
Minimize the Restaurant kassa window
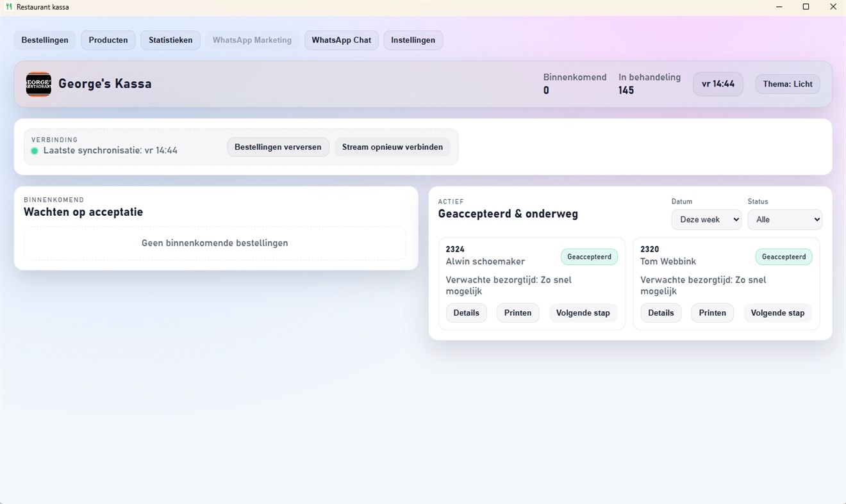779,7
